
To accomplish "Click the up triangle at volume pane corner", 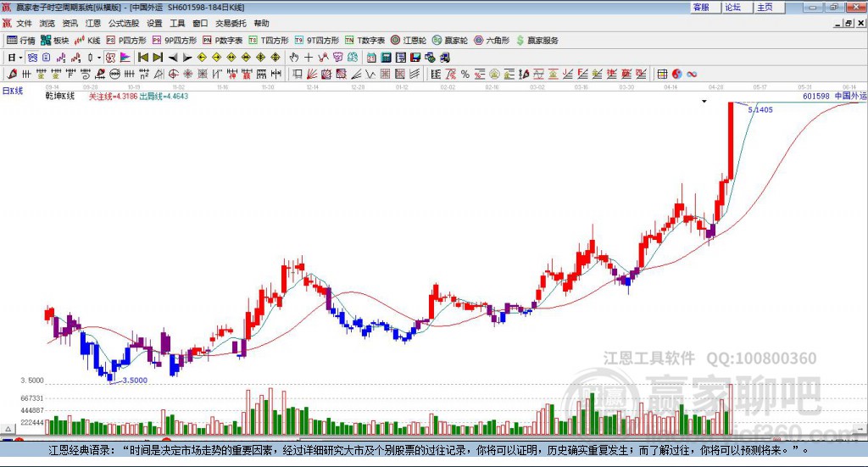I will point(8,429).
